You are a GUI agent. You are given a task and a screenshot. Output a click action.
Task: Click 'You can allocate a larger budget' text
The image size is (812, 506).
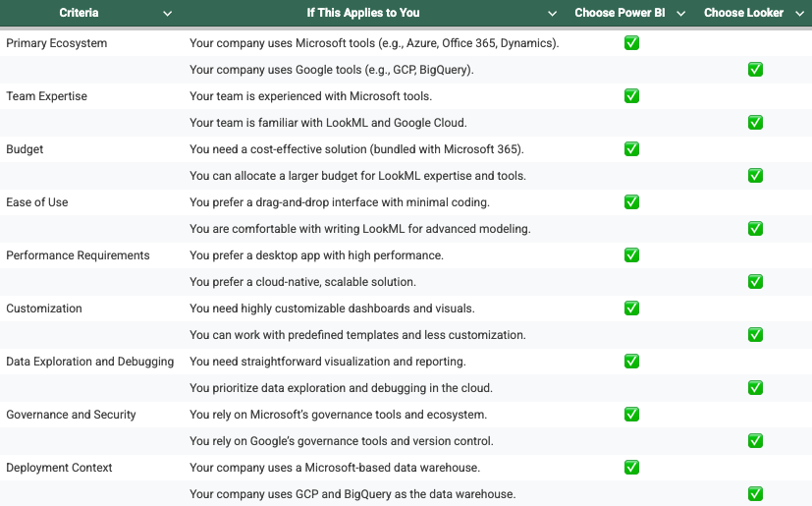pyautogui.click(x=357, y=176)
